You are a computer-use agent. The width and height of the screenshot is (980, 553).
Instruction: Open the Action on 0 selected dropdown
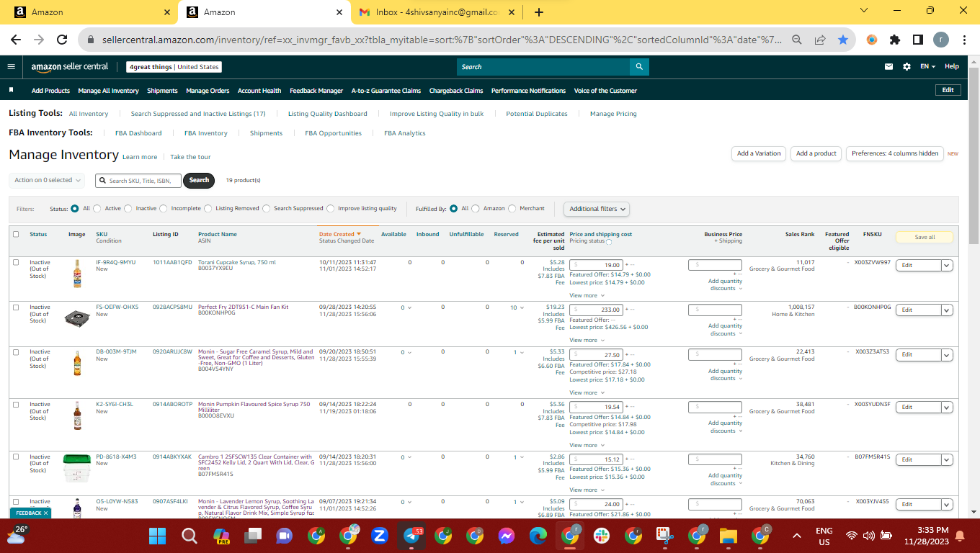click(x=48, y=180)
